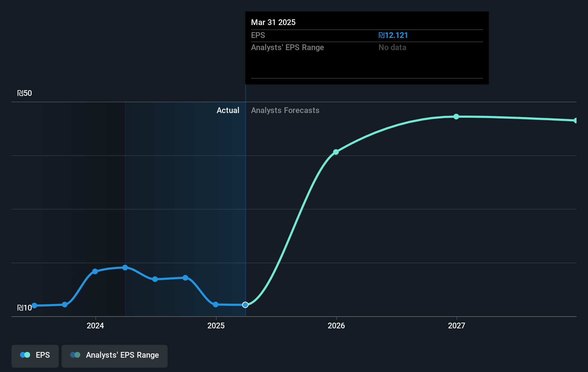
Task: Select the Mar 31 2025 EPS data point
Action: click(245, 305)
